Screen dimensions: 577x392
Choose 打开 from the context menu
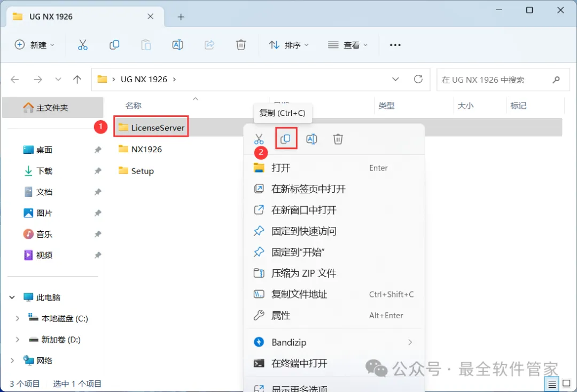(334, 168)
